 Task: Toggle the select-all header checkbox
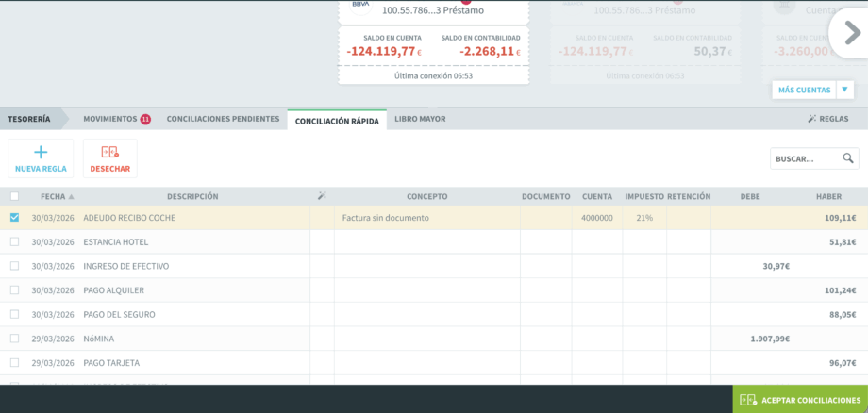[14, 196]
